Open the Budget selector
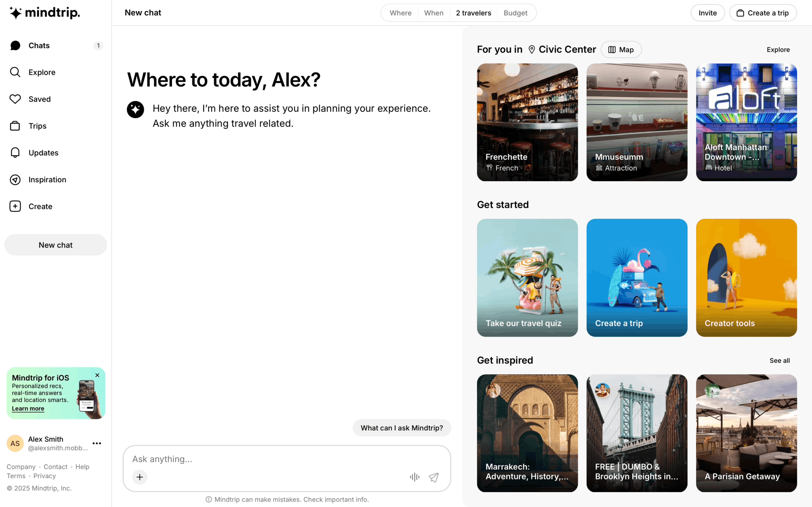Image resolution: width=812 pixels, height=507 pixels. (x=515, y=13)
